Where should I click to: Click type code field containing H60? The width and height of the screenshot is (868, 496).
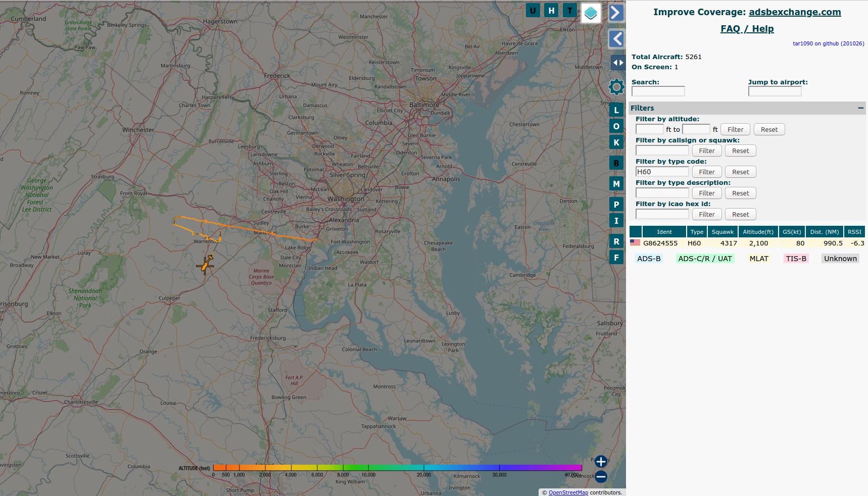click(662, 172)
